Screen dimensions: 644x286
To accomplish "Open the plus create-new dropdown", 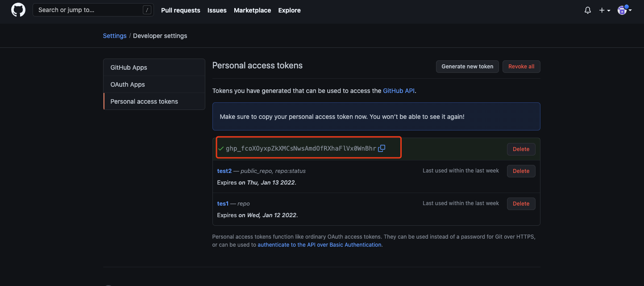I will 605,10.
